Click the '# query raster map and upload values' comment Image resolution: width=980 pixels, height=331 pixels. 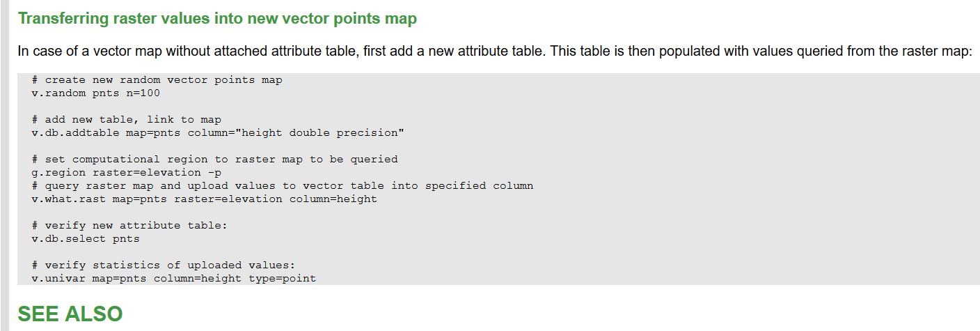(x=283, y=186)
